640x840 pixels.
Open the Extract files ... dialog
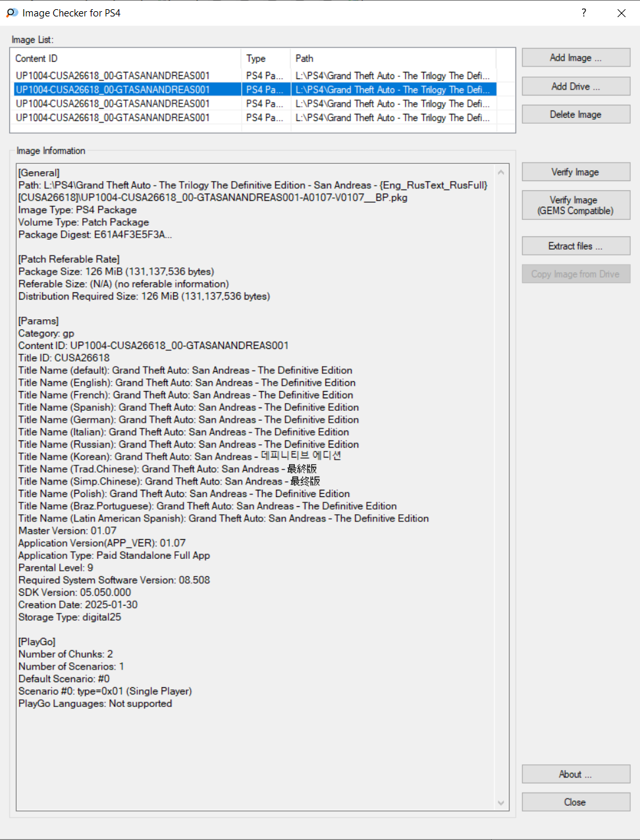coord(576,246)
